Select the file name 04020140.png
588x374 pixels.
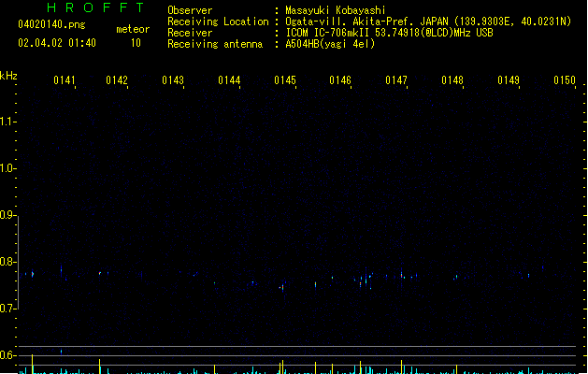tap(51, 24)
